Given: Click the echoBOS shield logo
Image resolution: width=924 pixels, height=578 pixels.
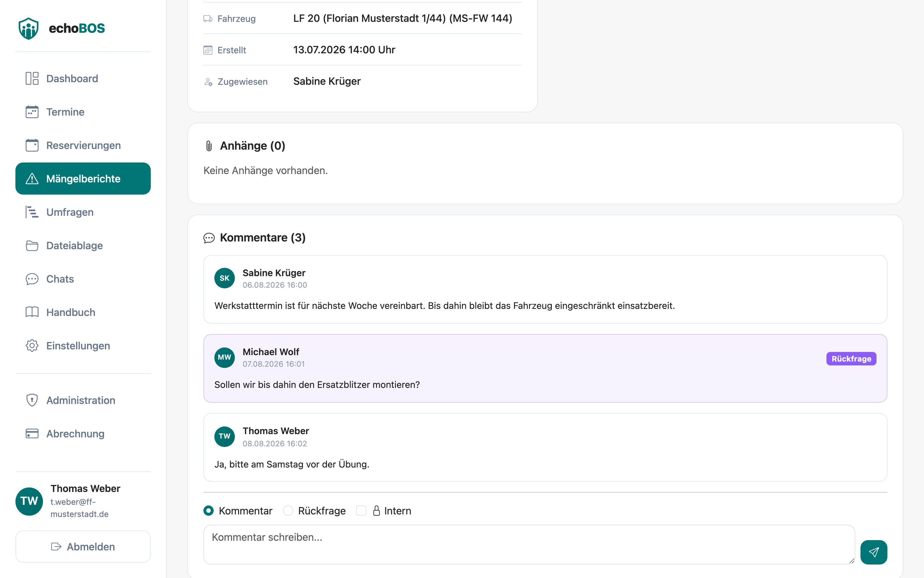Looking at the screenshot, I should click(x=29, y=28).
